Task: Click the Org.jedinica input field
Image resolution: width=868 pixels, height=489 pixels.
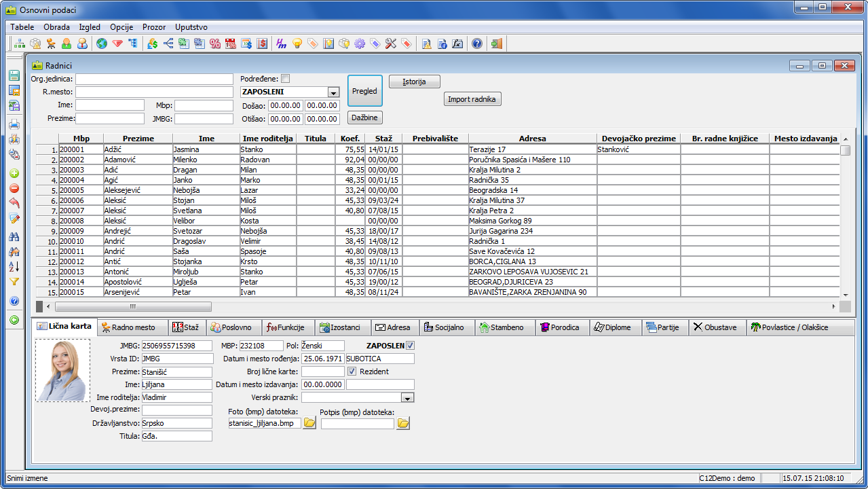Action: point(153,79)
